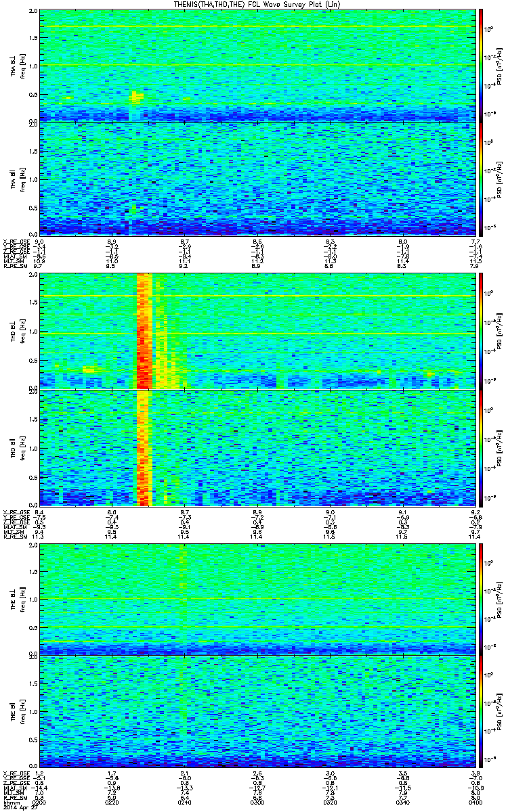Click the PSD [nT²/Hz] label beside THD BL
The height and width of the screenshot is (812, 508).
499,330
